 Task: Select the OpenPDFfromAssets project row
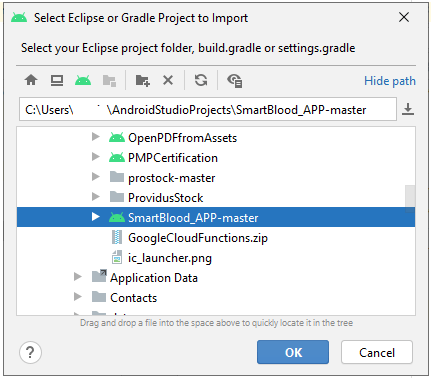pos(216,137)
